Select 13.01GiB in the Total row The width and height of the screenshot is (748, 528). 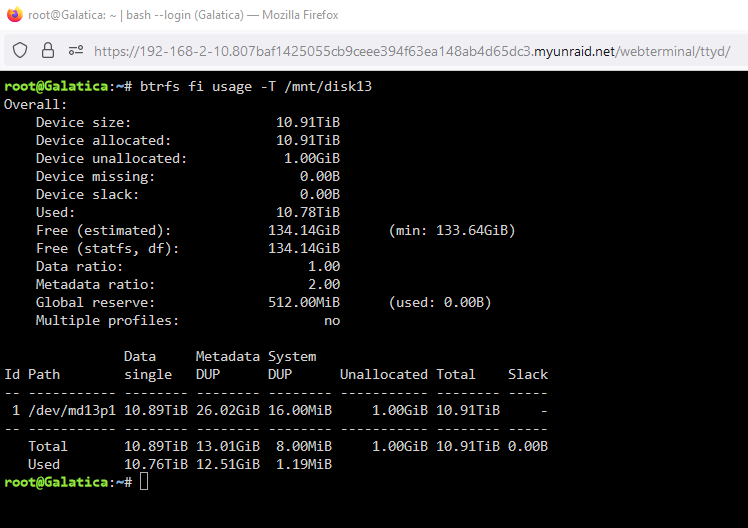(x=228, y=446)
